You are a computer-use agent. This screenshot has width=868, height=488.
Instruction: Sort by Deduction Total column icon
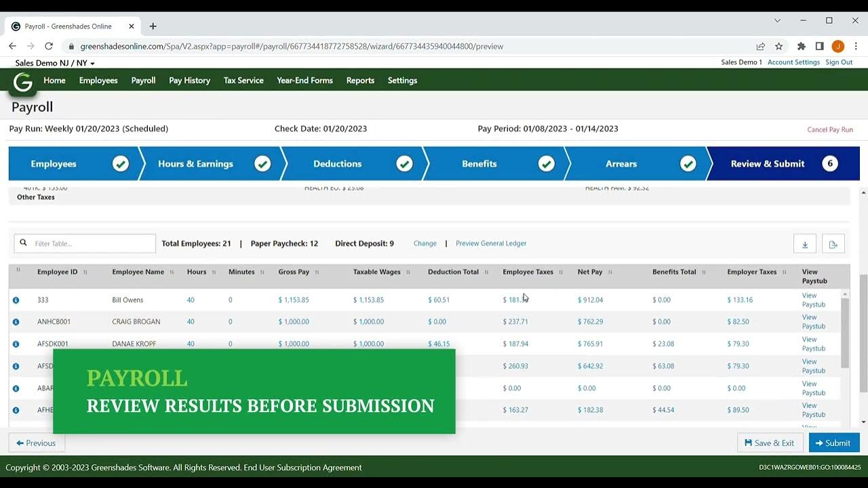tap(486, 272)
